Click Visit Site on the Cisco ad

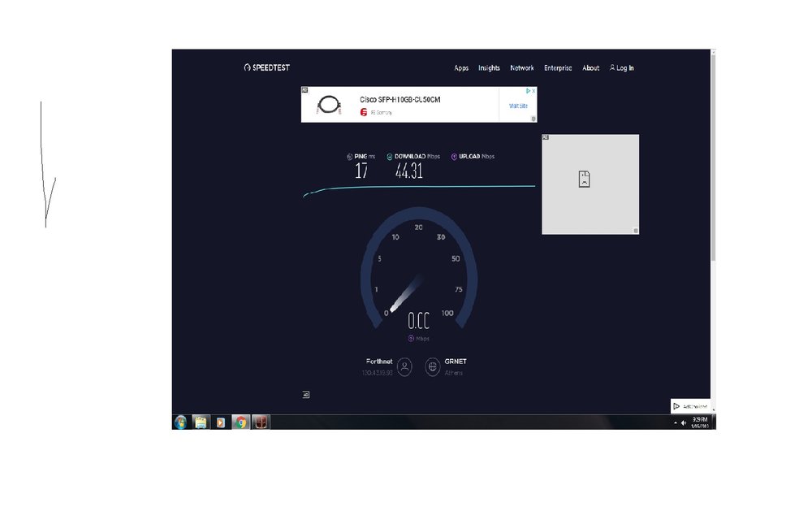pyautogui.click(x=518, y=106)
